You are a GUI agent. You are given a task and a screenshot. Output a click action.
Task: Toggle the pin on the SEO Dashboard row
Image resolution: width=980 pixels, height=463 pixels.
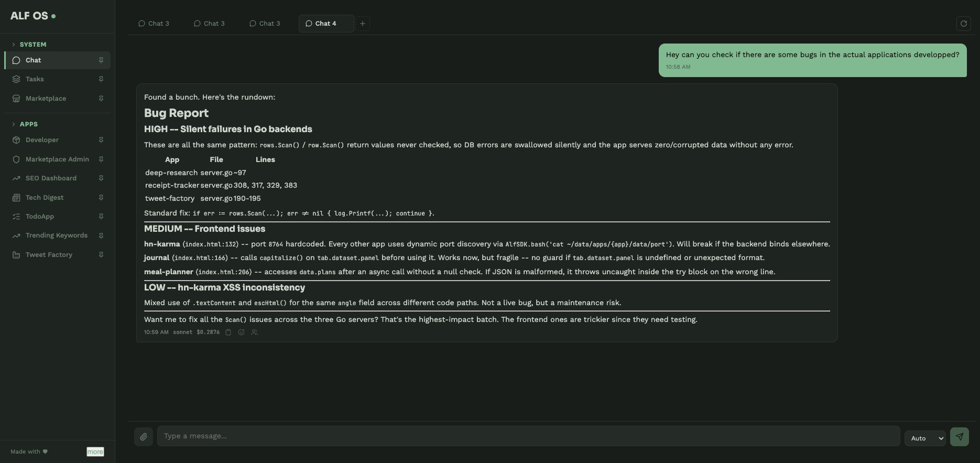[x=101, y=178]
